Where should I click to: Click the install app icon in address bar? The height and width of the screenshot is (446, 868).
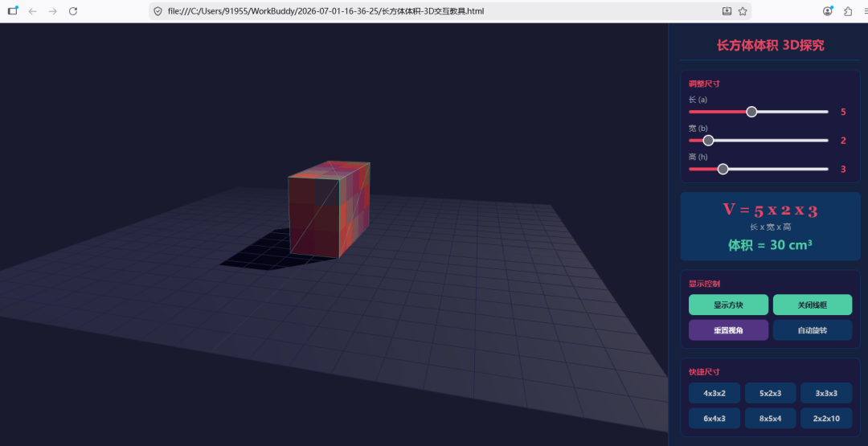tap(727, 11)
